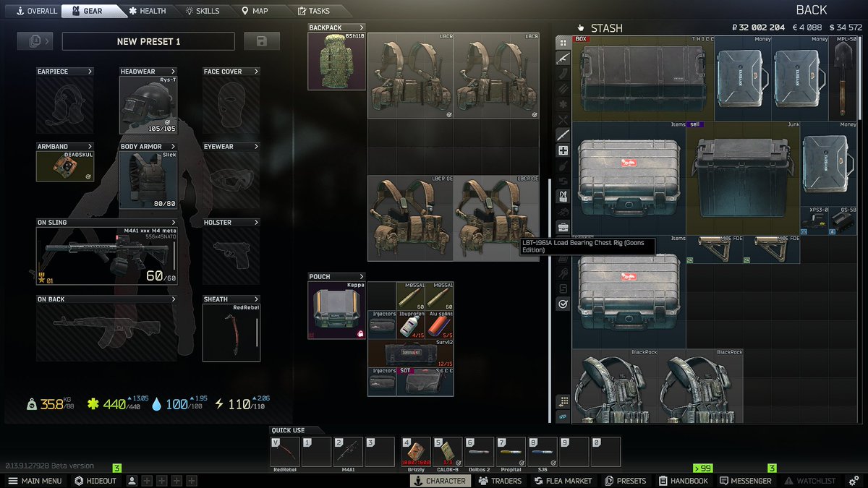Expand the Earpiece slot arrow
This screenshot has width=868, height=488.
90,72
